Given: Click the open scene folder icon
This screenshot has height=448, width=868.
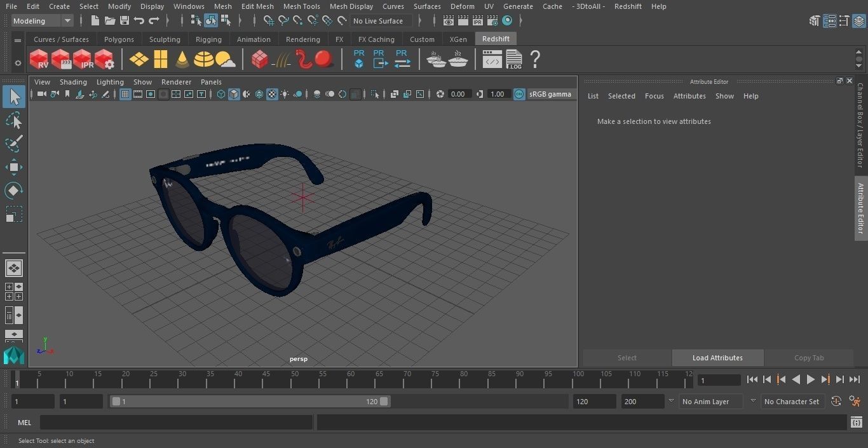Looking at the screenshot, I should [x=110, y=21].
